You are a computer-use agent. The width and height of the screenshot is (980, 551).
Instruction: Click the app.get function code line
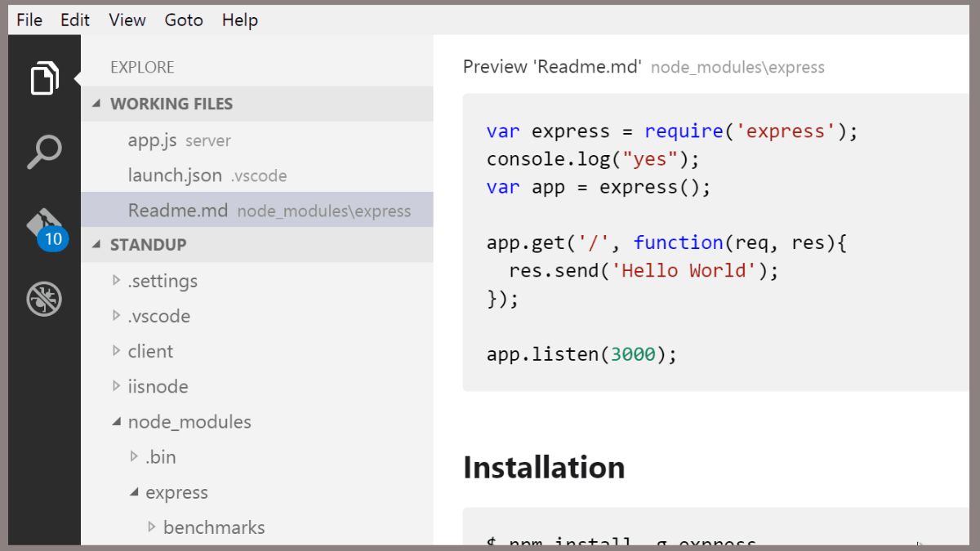pyautogui.click(x=666, y=242)
